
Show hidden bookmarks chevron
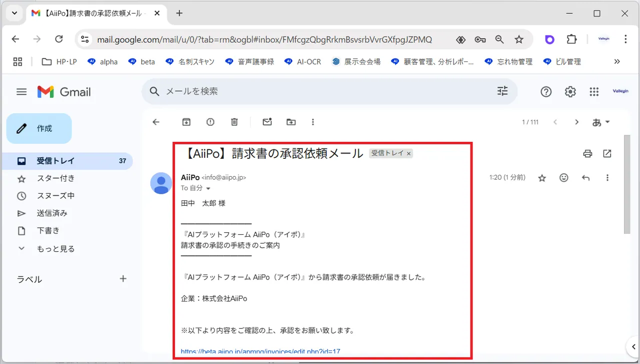coord(617,61)
